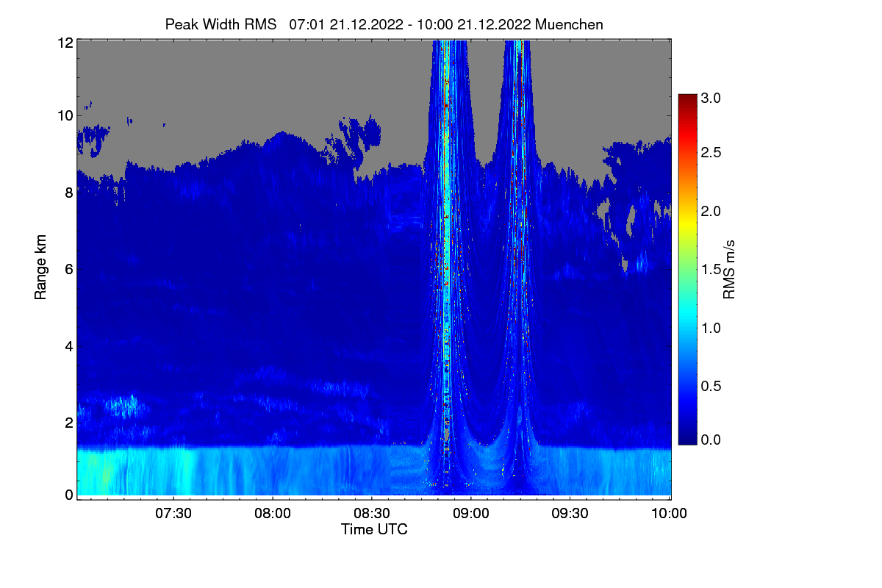Image resolution: width=882 pixels, height=588 pixels.
Task: Click the x-axis tick label '09:00'
Action: 471,513
